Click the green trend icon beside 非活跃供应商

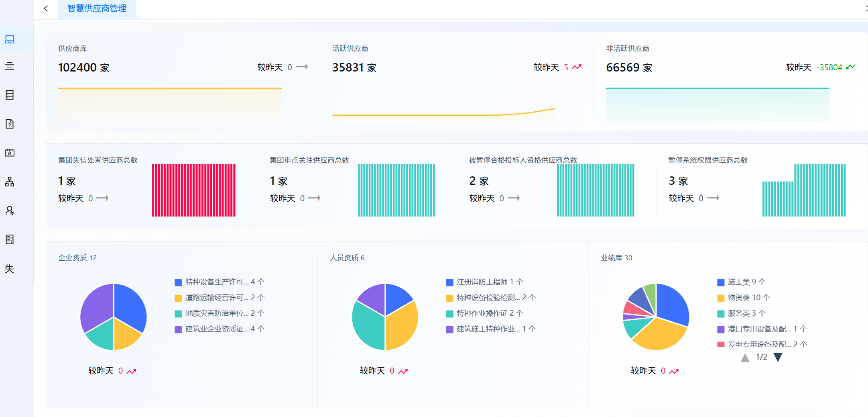[x=850, y=67]
